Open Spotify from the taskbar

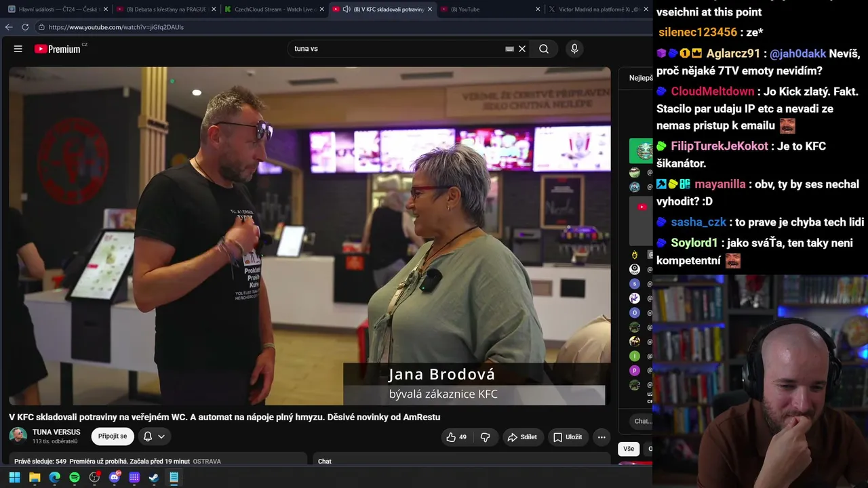pos(75,477)
